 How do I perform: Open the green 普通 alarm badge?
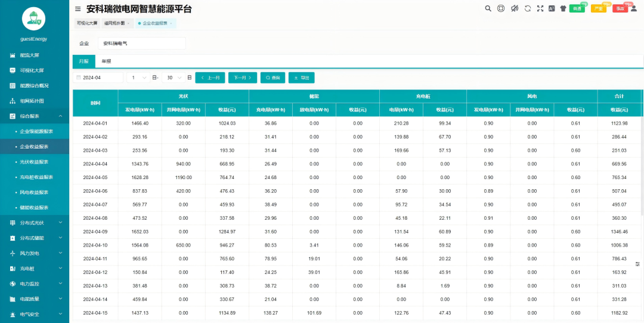[x=577, y=8]
